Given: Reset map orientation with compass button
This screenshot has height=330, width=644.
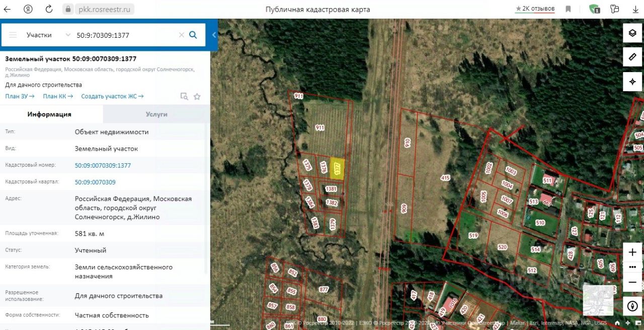Looking at the screenshot, I should [632, 306].
